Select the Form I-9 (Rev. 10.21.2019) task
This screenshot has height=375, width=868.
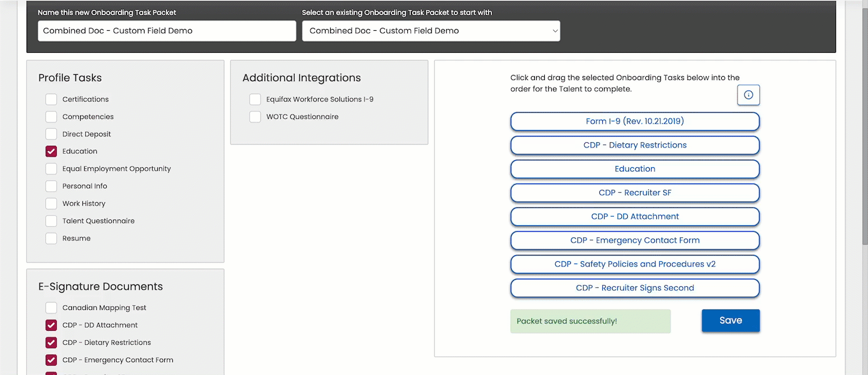click(x=635, y=121)
